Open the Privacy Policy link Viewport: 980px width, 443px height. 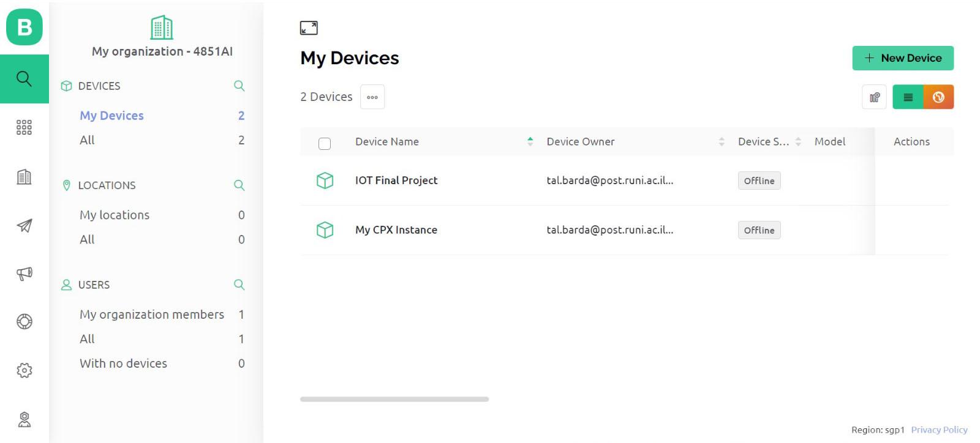(x=939, y=430)
